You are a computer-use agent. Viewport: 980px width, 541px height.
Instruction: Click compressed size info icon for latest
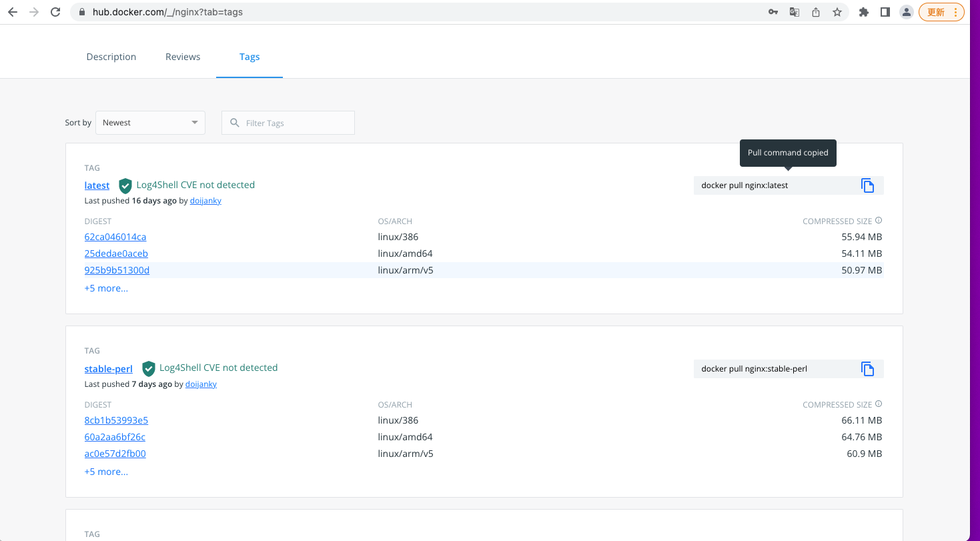pyautogui.click(x=879, y=221)
